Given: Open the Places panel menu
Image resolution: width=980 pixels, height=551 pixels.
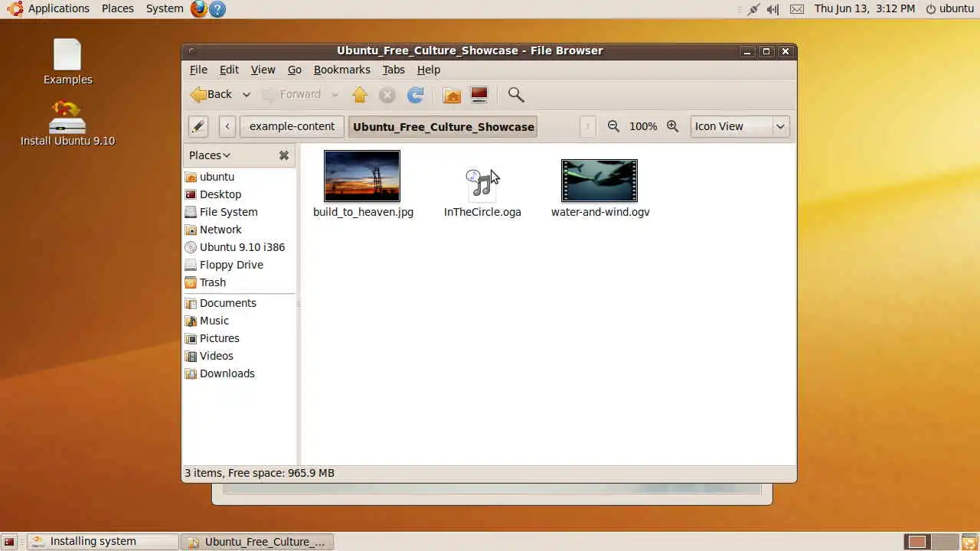Looking at the screenshot, I should (x=118, y=8).
